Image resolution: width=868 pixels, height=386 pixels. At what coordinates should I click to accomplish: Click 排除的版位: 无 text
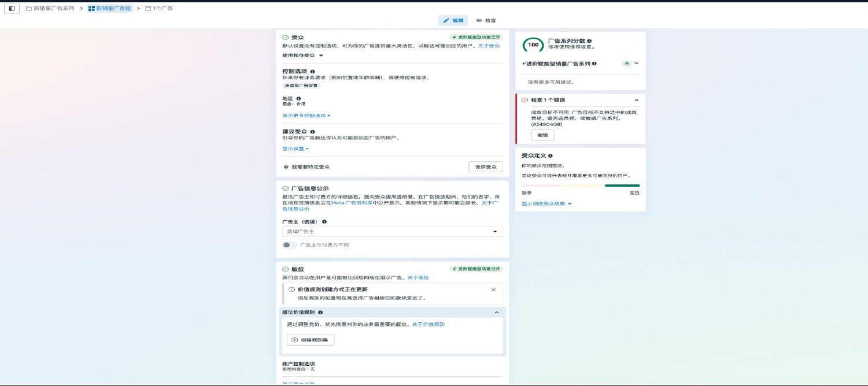pyautogui.click(x=298, y=369)
